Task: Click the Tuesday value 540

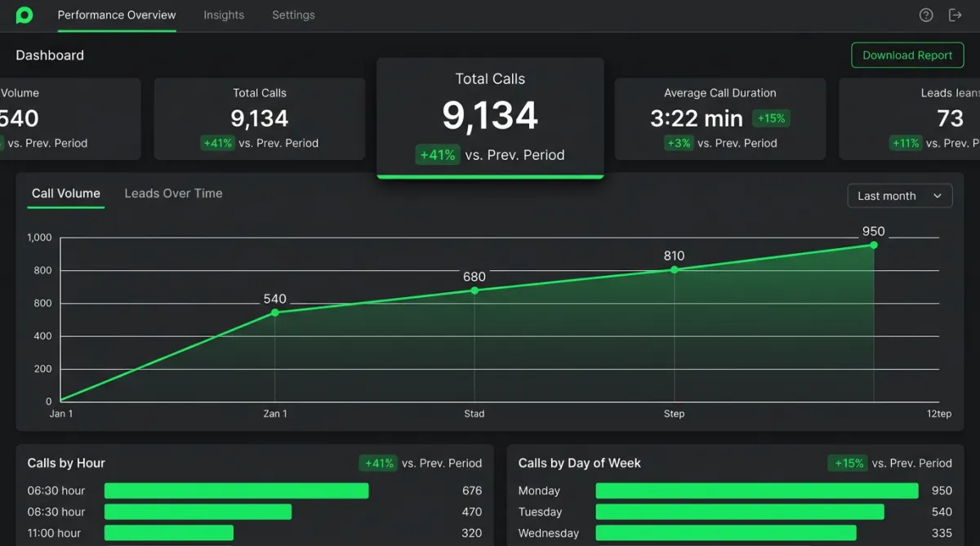Action: (942, 512)
